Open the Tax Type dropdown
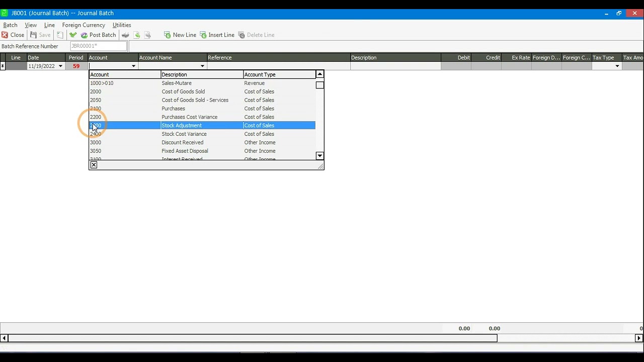Viewport: 644px width, 362px height. 617,66
